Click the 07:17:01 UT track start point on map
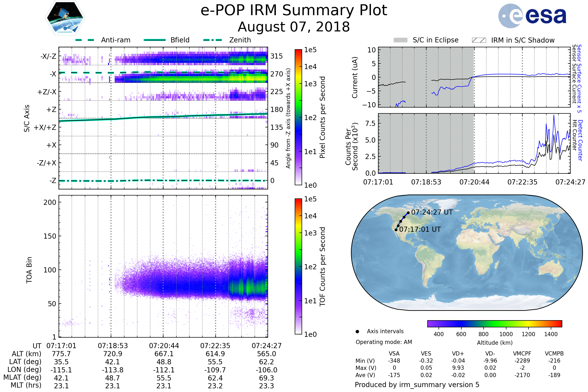Screen dimensions: 588x392 click(396, 230)
